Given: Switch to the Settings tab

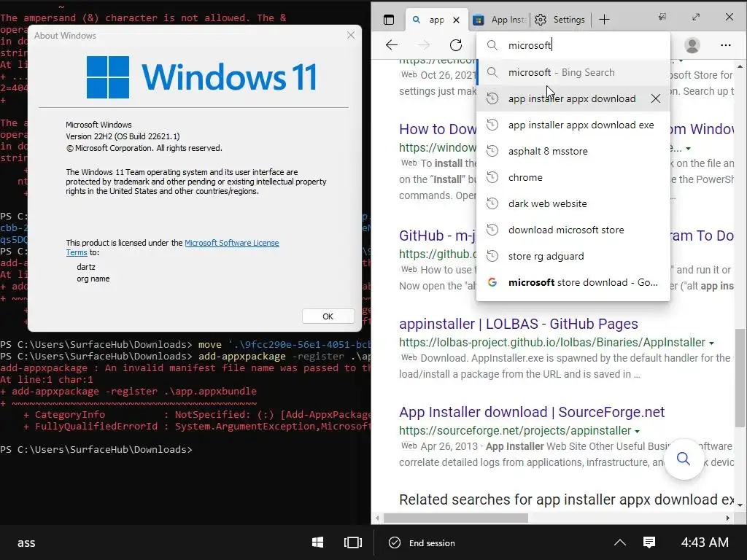Looking at the screenshot, I should tap(560, 20).
